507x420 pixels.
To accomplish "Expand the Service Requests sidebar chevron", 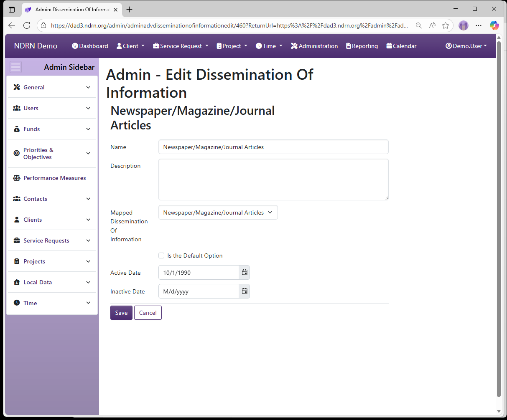I will click(88, 240).
